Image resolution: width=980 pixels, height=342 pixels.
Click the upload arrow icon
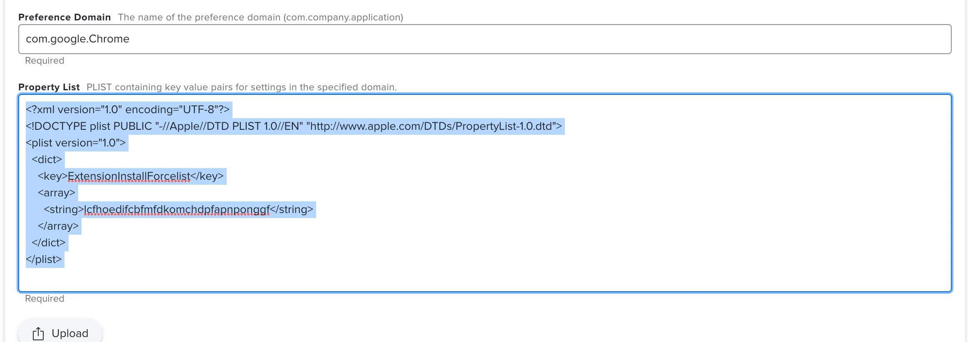[38, 333]
